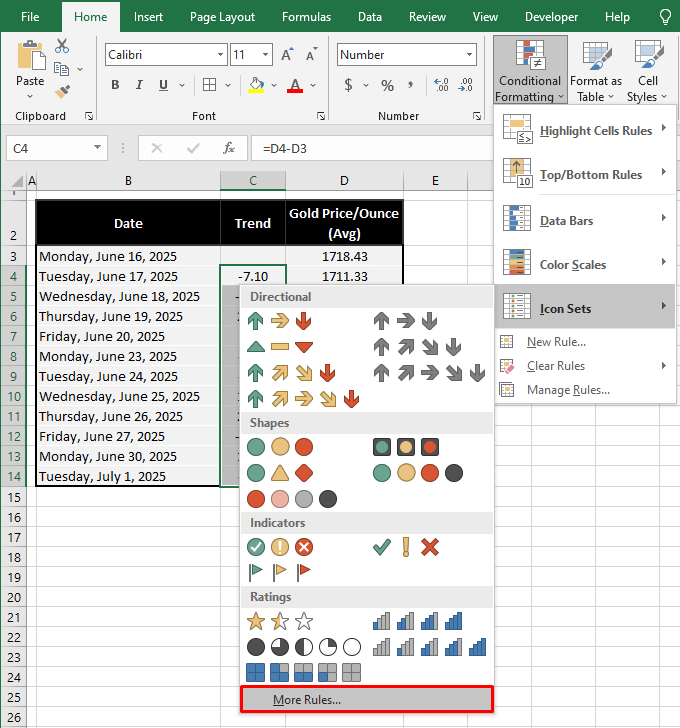Choose the 5 Quarters icon set
The image size is (680, 728).
point(304,647)
